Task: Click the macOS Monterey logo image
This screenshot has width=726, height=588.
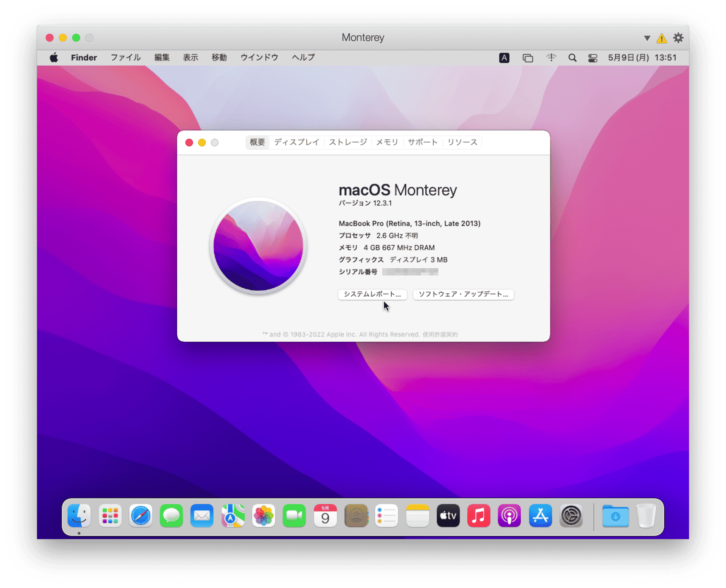Action: pyautogui.click(x=259, y=246)
